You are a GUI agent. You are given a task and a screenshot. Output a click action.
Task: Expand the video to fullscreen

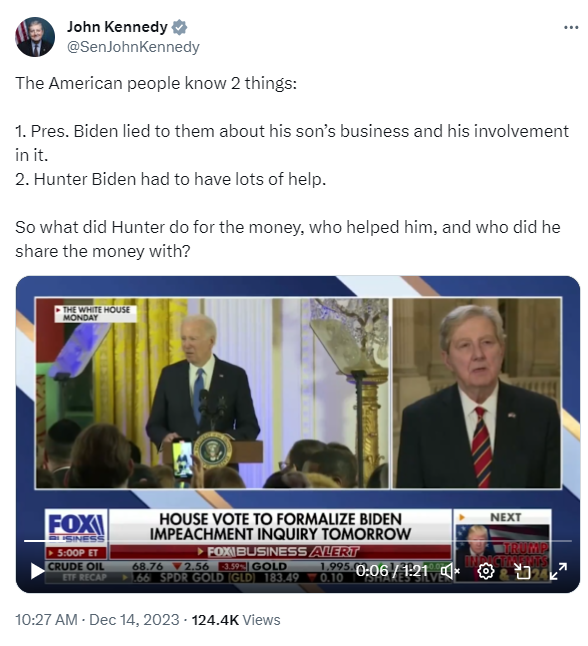pos(559,571)
